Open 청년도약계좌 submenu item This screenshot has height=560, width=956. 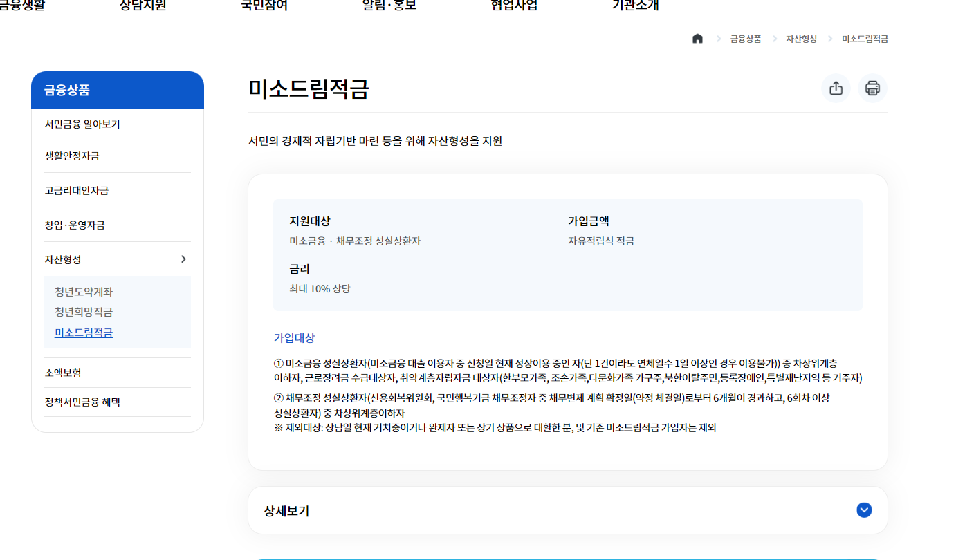click(x=84, y=292)
